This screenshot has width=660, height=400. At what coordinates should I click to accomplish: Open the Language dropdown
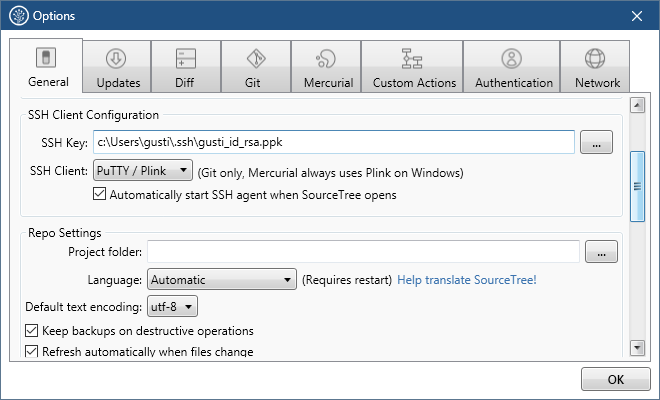(x=221, y=280)
